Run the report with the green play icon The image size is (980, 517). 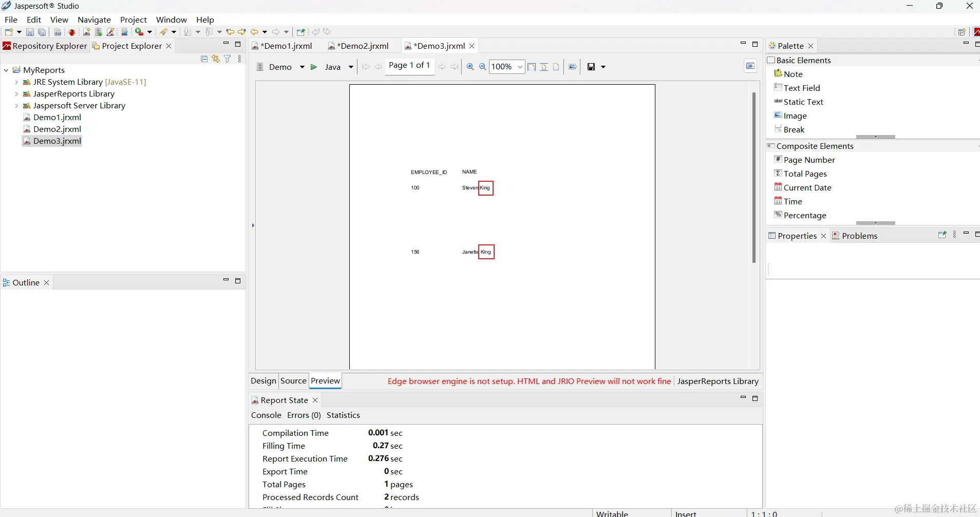pos(313,67)
